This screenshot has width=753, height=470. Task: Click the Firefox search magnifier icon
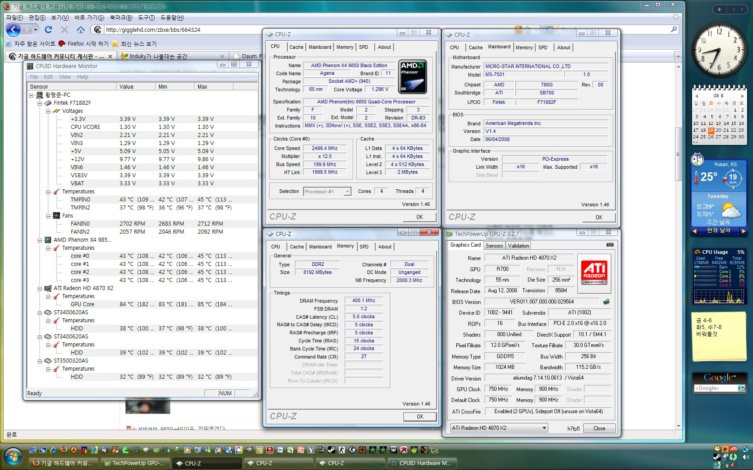(x=673, y=29)
